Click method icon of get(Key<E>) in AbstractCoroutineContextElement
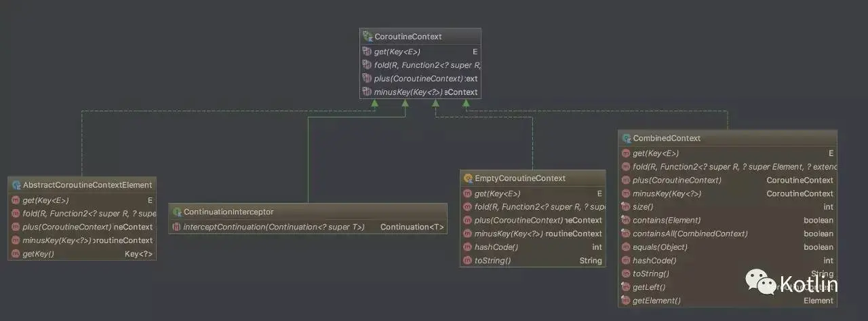 tap(16, 200)
